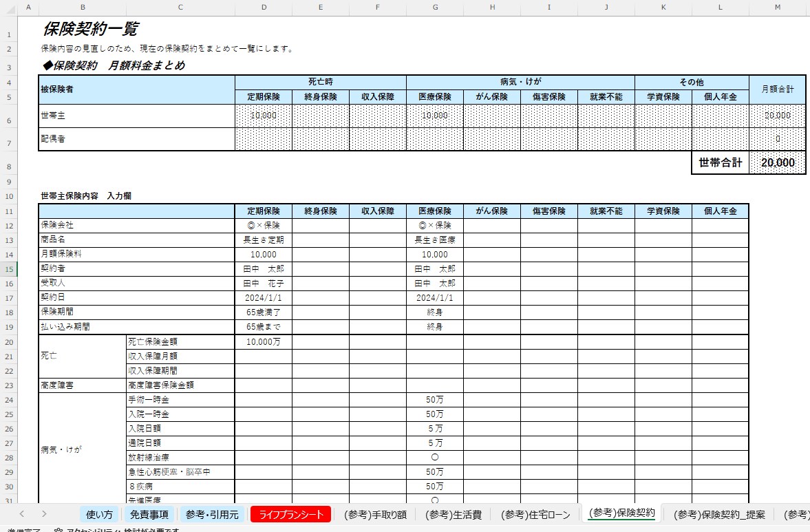Click 世帯主 row's monthly total 20,000
The width and height of the screenshot is (810, 532).
pos(778,116)
